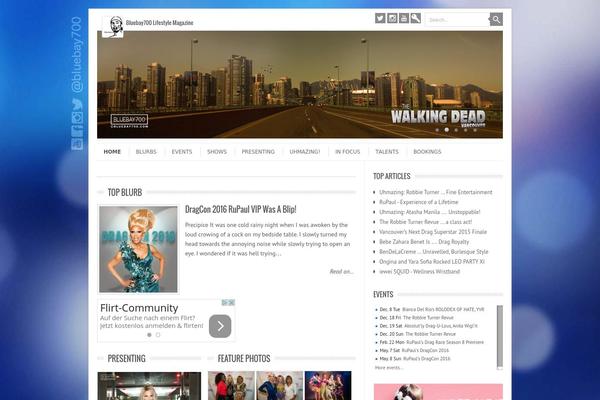
Task: Open 'Ongina and Yara Sofia Rocked LEO PARTY XI'
Action: coord(432,262)
